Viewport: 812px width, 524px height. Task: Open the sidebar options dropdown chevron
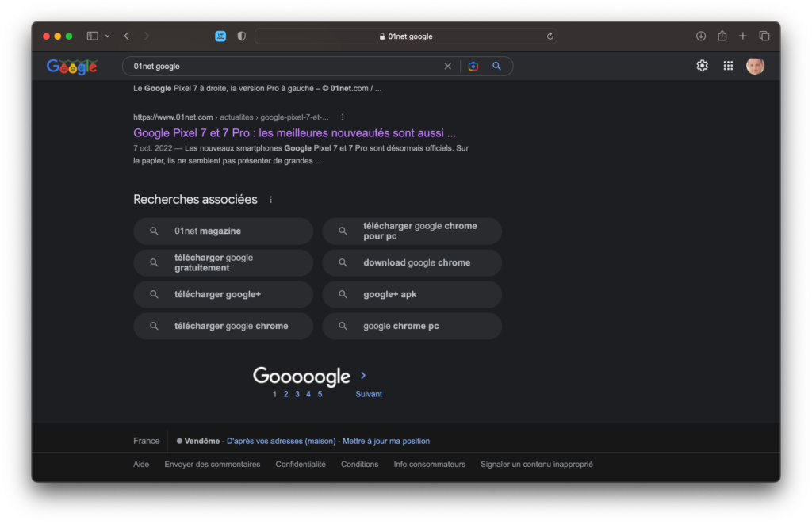[x=107, y=36]
